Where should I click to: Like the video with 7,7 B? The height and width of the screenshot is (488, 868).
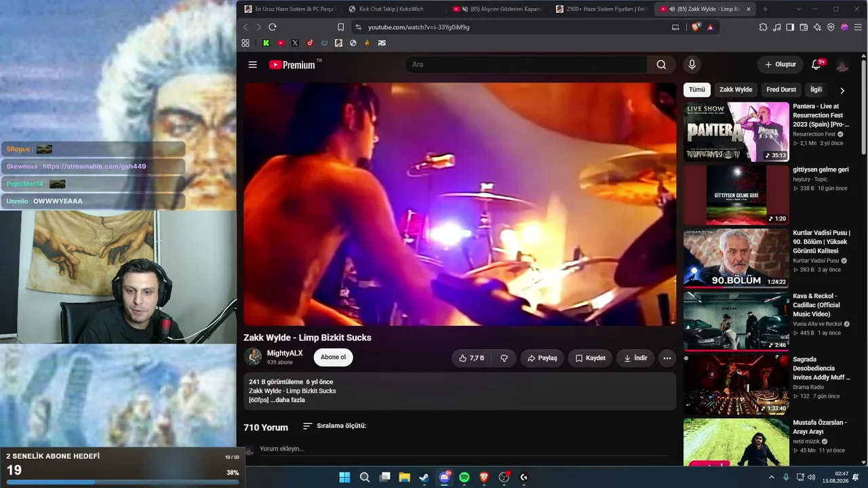pyautogui.click(x=472, y=358)
